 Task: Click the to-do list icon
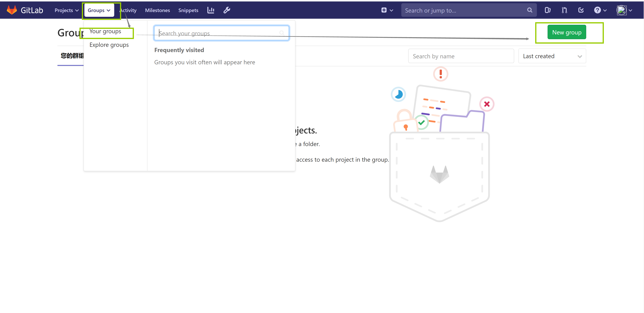point(581,10)
